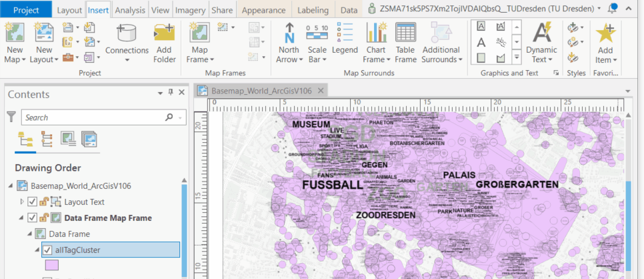Click the Add Item star icon
The width and height of the screenshot is (644, 279).
click(x=605, y=33)
